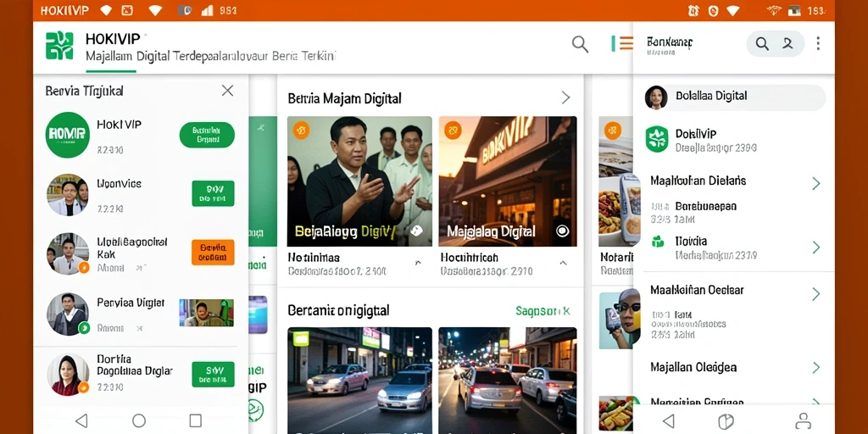Click the Borehuoepan text entry

[706, 207]
